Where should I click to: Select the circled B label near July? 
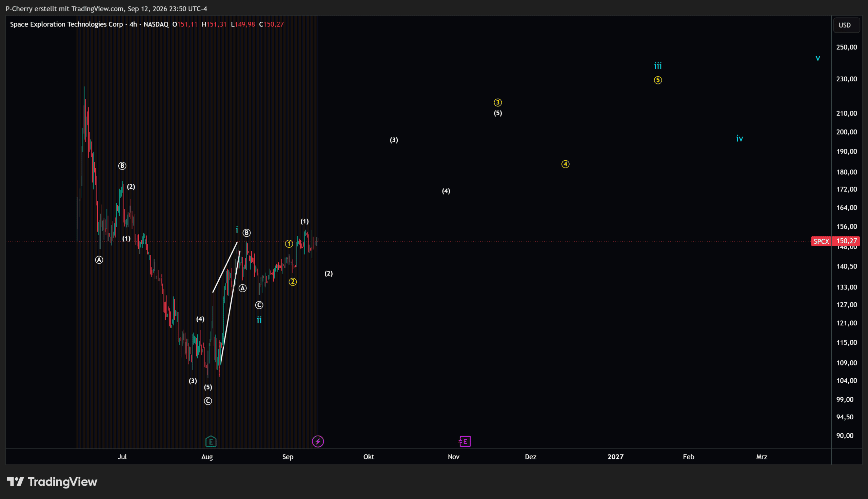(x=122, y=166)
